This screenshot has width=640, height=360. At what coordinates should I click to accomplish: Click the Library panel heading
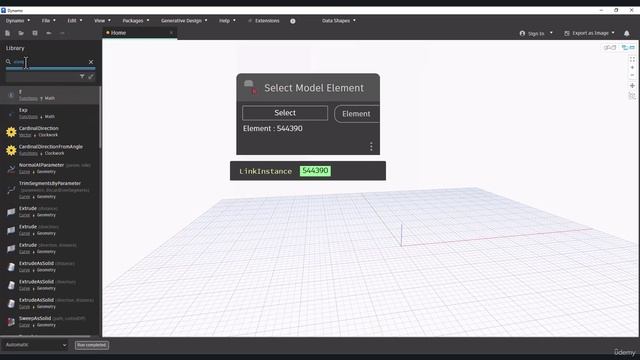pyautogui.click(x=15, y=48)
